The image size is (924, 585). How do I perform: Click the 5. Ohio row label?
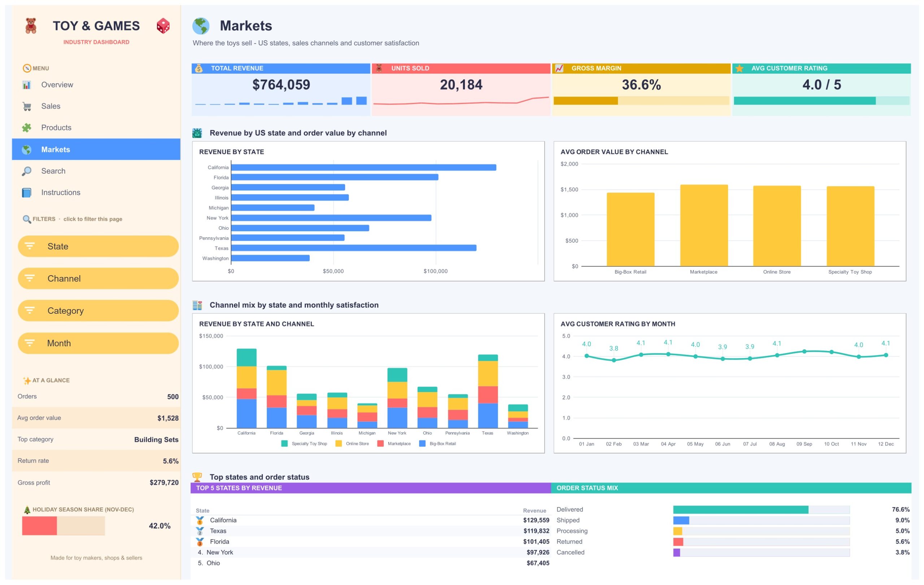point(209,563)
